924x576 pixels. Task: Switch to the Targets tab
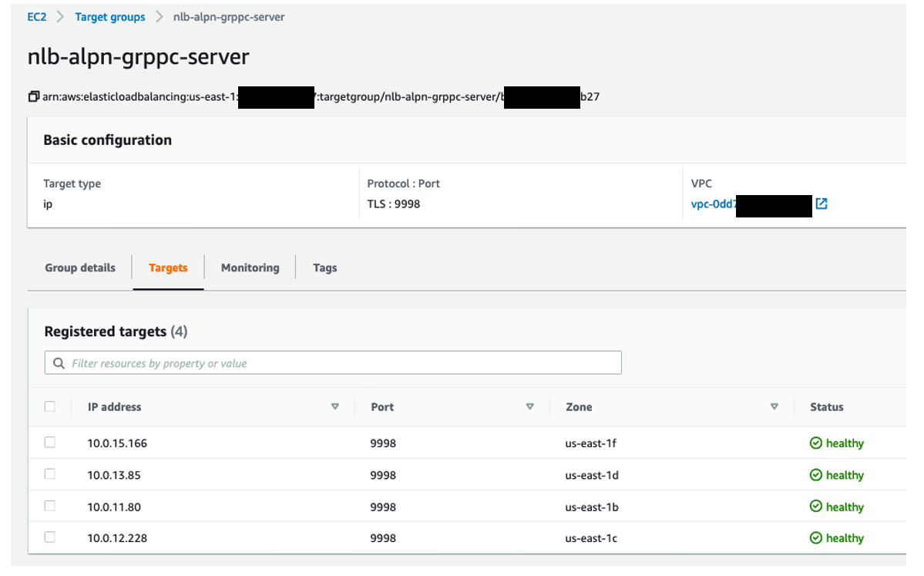[x=168, y=268]
